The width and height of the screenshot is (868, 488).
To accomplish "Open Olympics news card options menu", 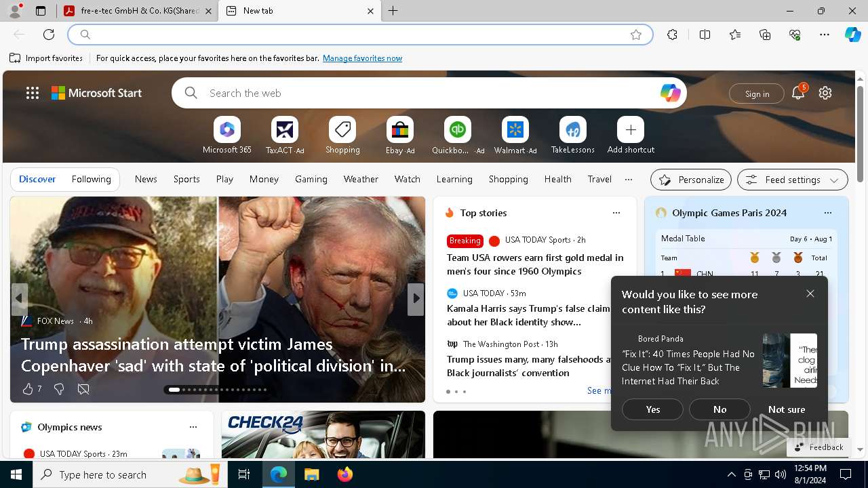I will coord(193,427).
